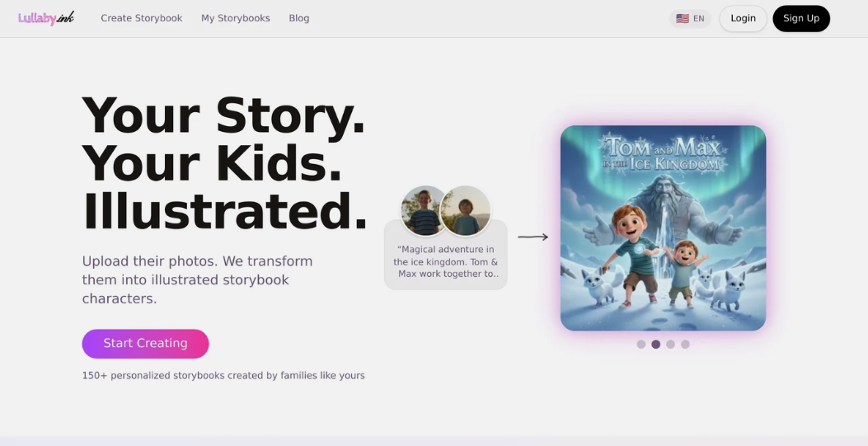
Task: Click the Start Creating button
Action: pos(145,344)
